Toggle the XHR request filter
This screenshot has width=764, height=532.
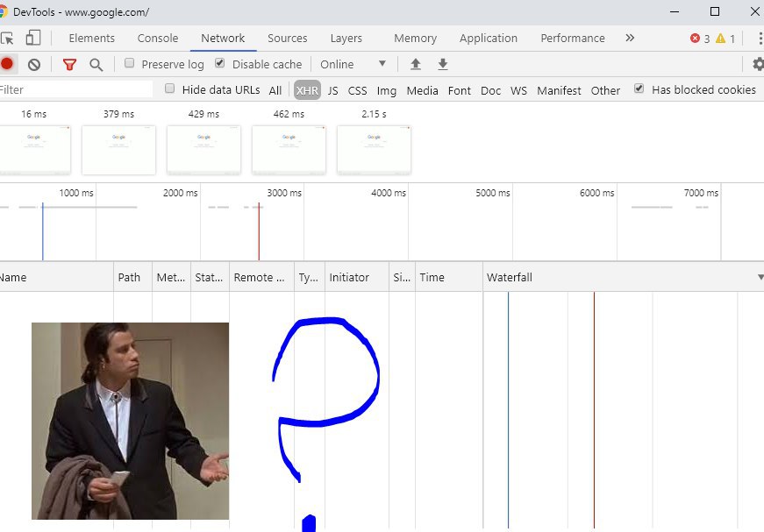point(307,90)
